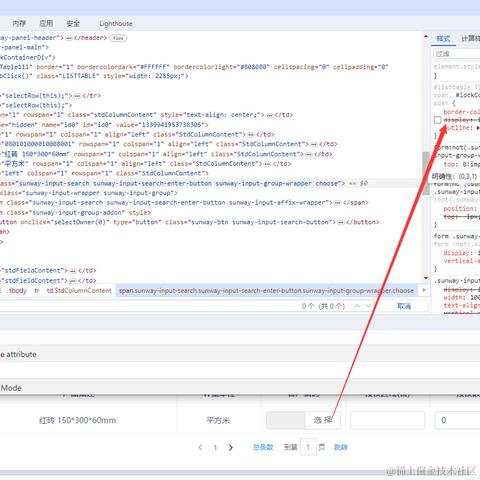Select the highlighted span choose element line
Viewport: 480px width, 480px height.
coord(210,183)
